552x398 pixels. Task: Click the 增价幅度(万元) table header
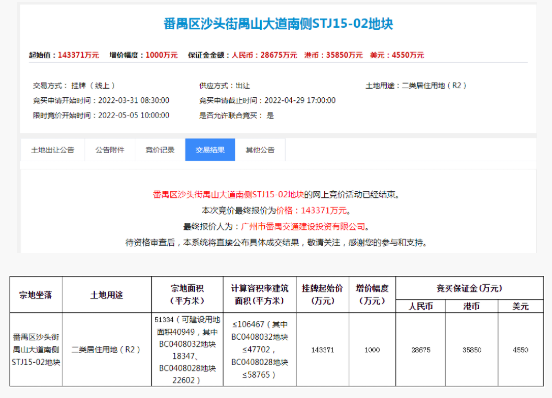click(x=372, y=295)
